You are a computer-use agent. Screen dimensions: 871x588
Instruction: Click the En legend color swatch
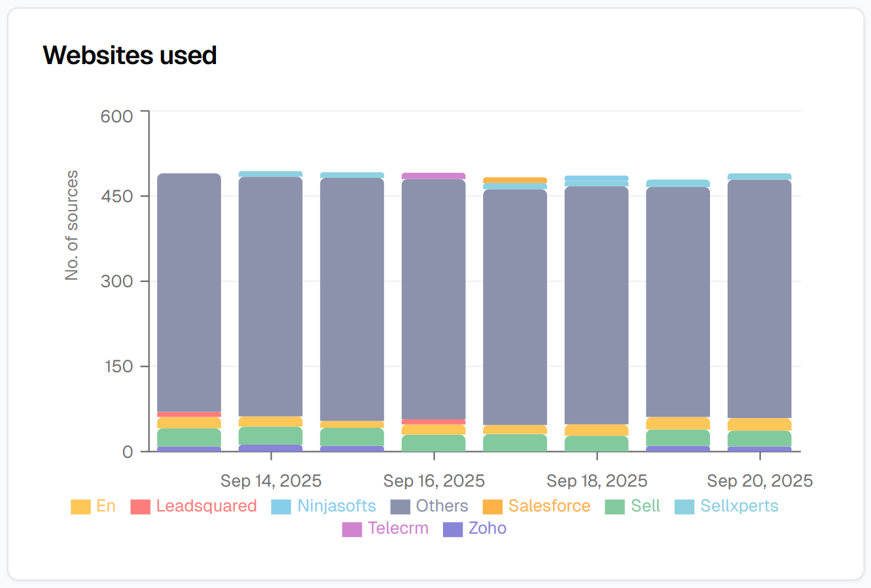[80, 507]
